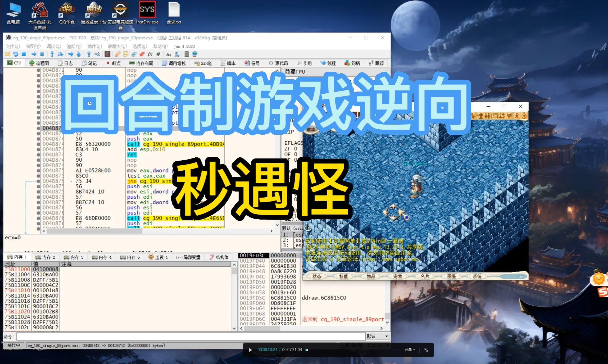Click the 状态 button in game window
608x364 pixels.
[317, 276]
